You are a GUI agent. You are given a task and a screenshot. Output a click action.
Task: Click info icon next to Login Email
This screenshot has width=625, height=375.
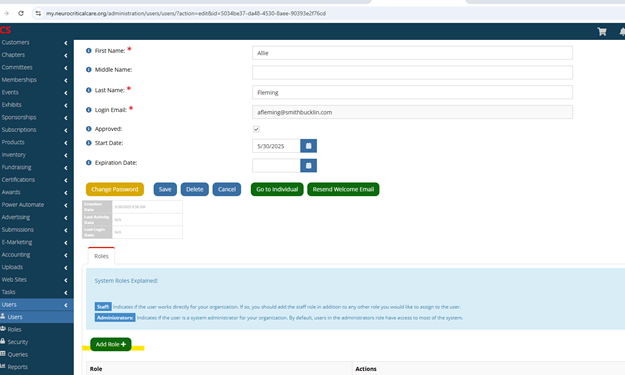(88, 110)
